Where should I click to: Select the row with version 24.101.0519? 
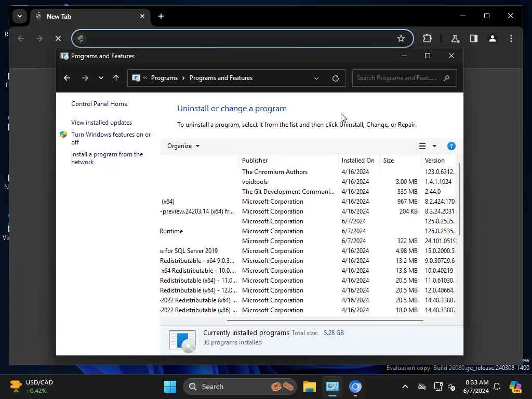coord(307,241)
